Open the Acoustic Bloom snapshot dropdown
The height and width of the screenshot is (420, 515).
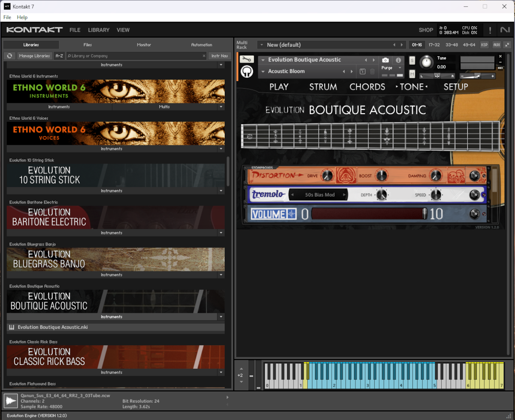(x=263, y=71)
